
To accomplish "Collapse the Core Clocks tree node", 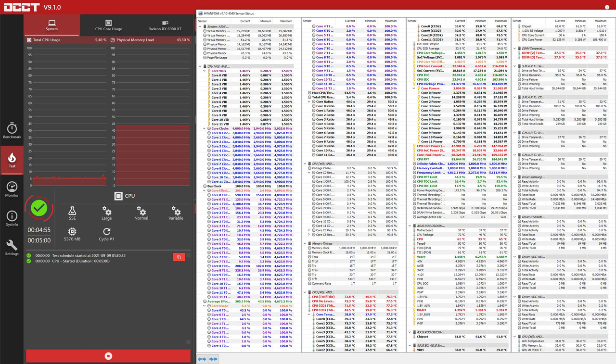I will tap(204, 128).
